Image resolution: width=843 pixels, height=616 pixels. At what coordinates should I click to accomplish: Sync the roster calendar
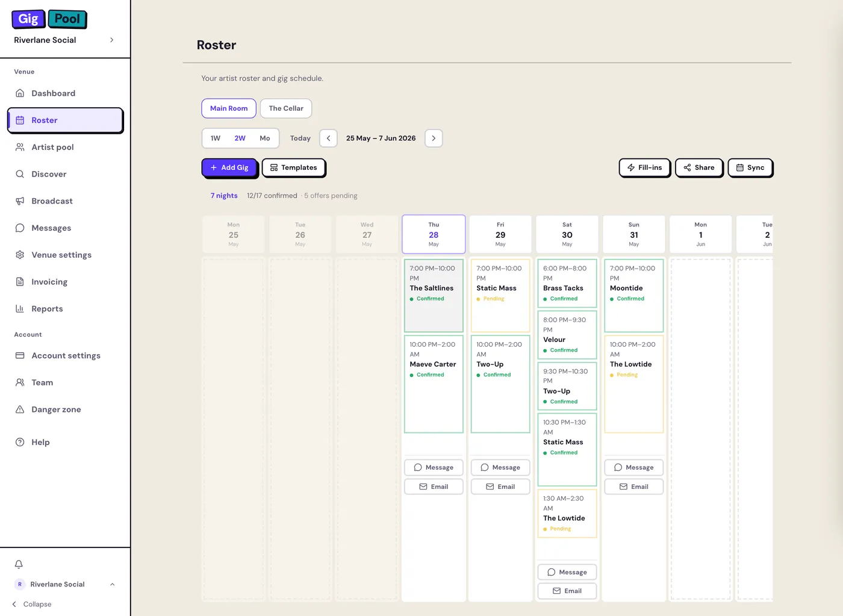click(x=750, y=167)
